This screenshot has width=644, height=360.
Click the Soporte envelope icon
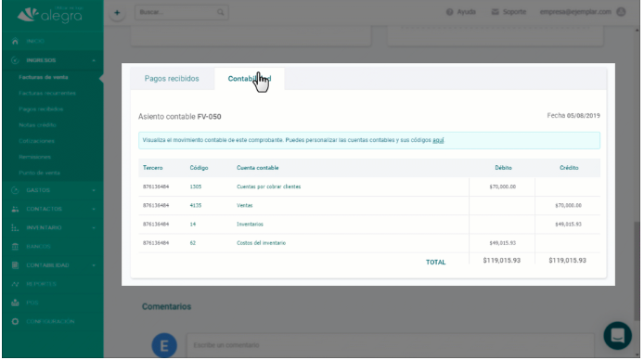click(495, 12)
